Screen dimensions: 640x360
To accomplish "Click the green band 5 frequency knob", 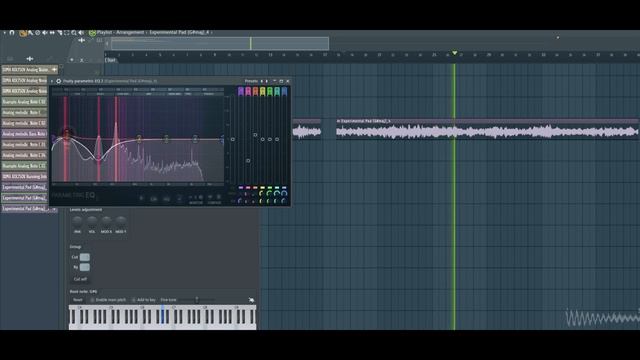I will point(269,193).
